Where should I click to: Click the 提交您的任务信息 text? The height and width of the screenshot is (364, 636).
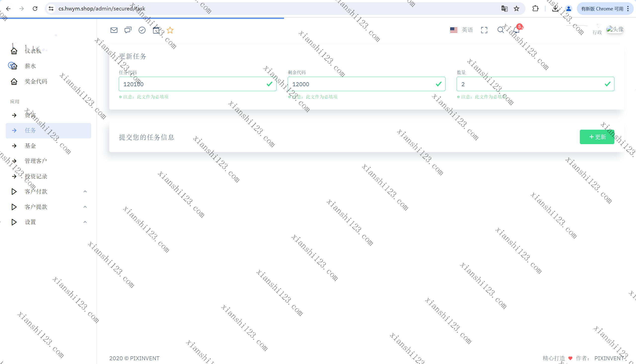(146, 137)
